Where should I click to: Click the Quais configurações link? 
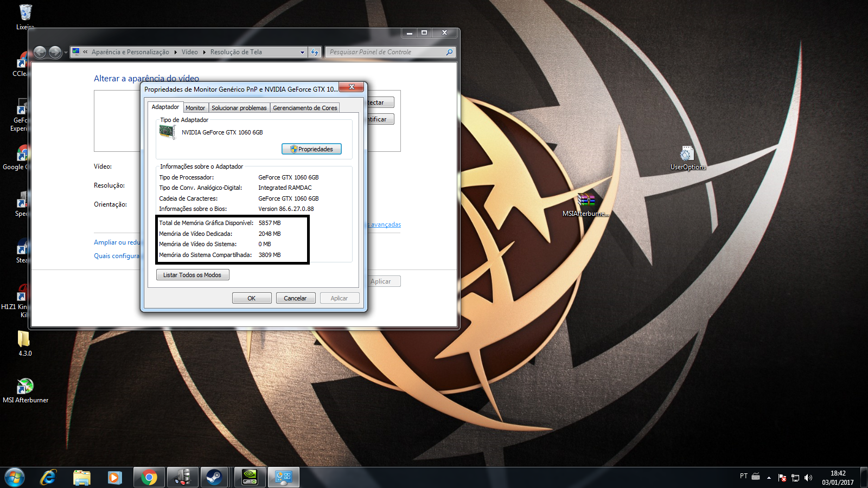click(117, 256)
